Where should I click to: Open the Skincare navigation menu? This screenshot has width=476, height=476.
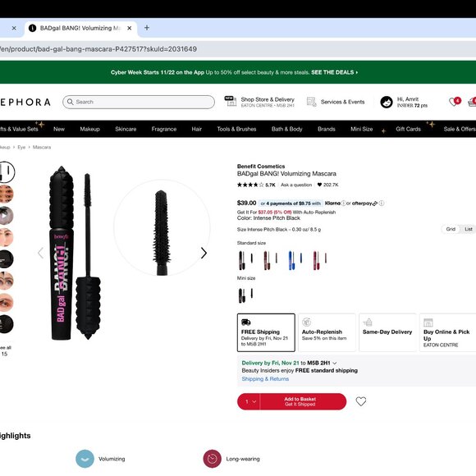pos(126,129)
